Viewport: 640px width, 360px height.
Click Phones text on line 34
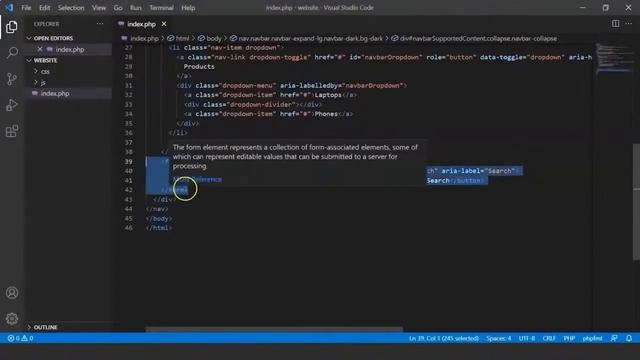tap(326, 114)
